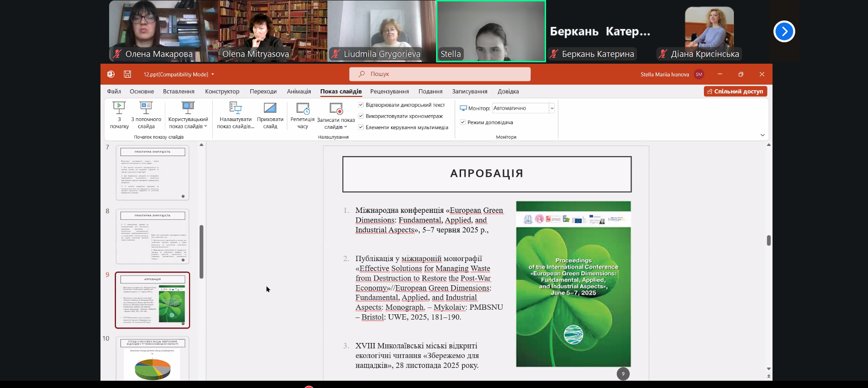Click the Save icon in title bar
Image resolution: width=868 pixels, height=388 pixels.
coord(127,74)
